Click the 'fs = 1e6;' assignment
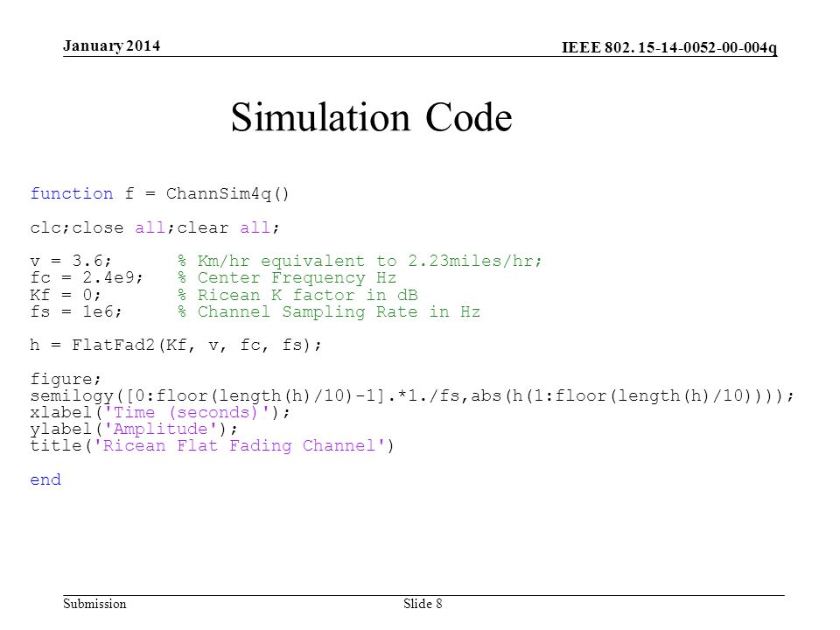 [x=76, y=311]
